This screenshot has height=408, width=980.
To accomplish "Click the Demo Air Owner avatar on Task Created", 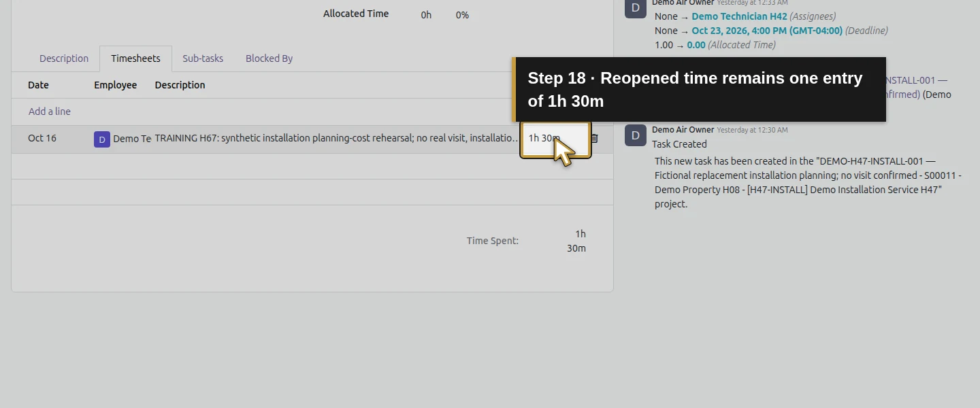I will pos(636,135).
